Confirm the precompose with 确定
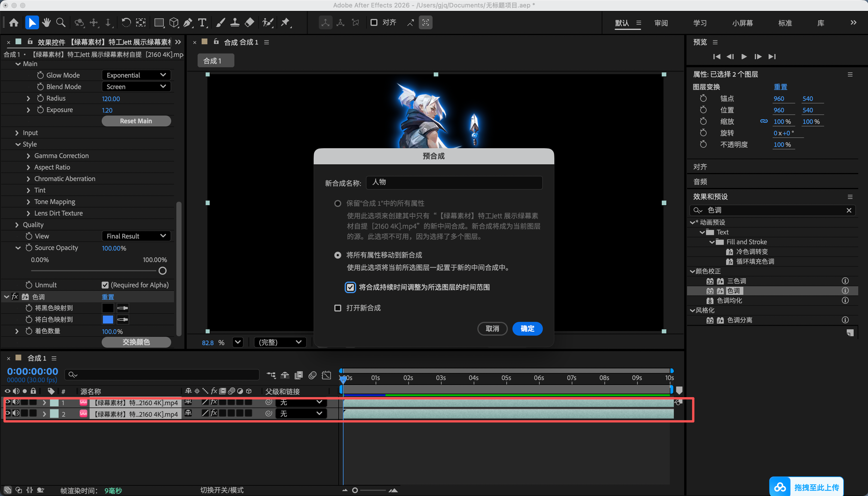 pyautogui.click(x=527, y=329)
